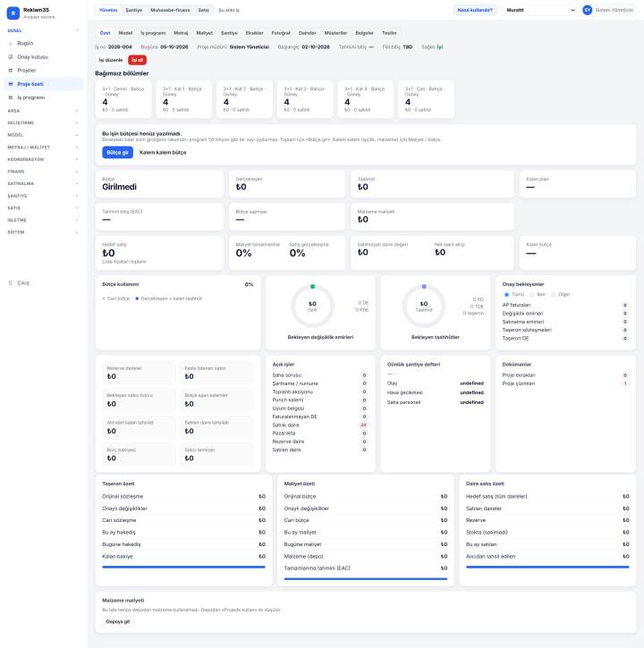Click the Bekleyen değişiklik emirleri donut chart
Screen dimensions: 644x648
(x=312, y=307)
